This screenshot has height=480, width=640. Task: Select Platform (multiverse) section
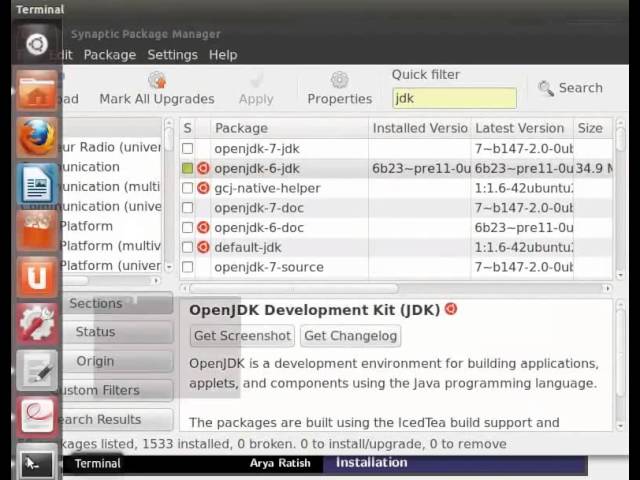pos(112,246)
